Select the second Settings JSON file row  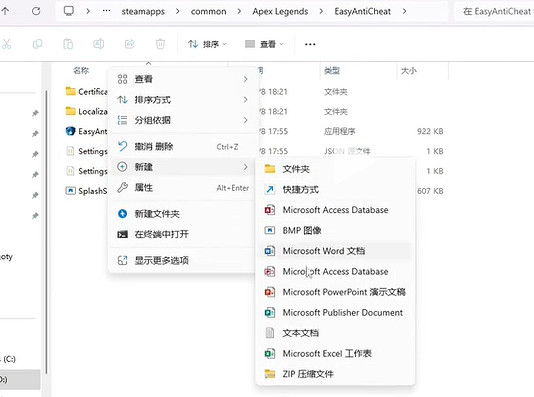87,171
